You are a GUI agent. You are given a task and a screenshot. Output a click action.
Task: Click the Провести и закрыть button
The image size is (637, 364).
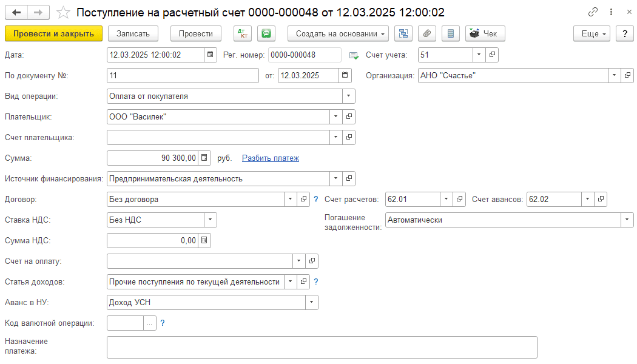(53, 34)
